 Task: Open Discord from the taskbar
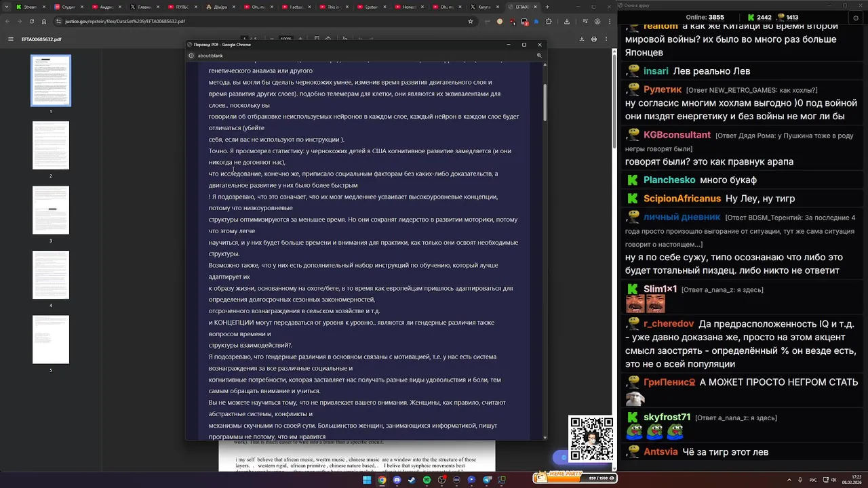point(397,480)
